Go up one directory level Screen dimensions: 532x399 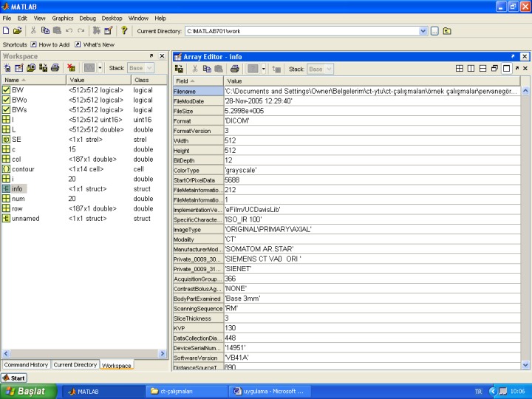447,31
